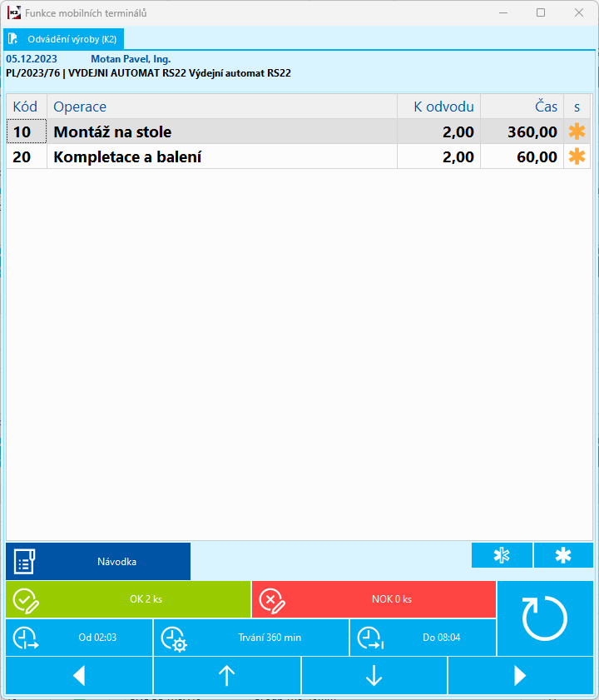Click the date 05.12.2023
This screenshot has width=599, height=700.
(x=32, y=59)
